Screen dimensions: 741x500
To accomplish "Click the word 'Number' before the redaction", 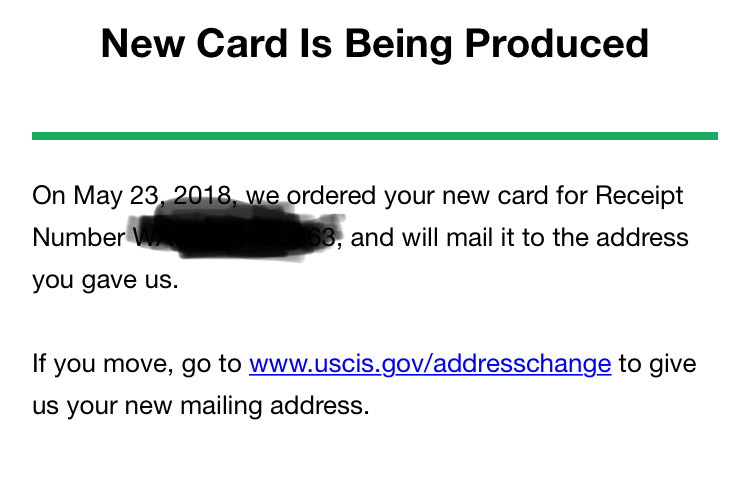I will [78, 238].
